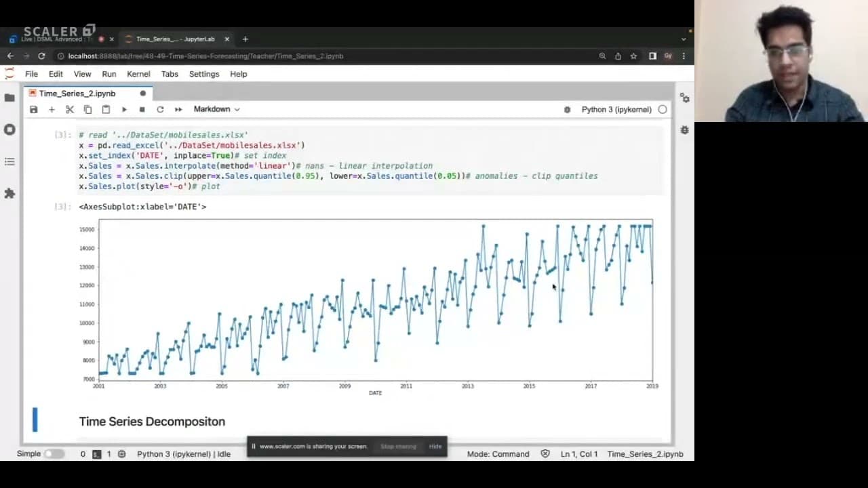Viewport: 868px width, 488px height.
Task: Open the Kernel menu
Action: pyautogui.click(x=138, y=74)
